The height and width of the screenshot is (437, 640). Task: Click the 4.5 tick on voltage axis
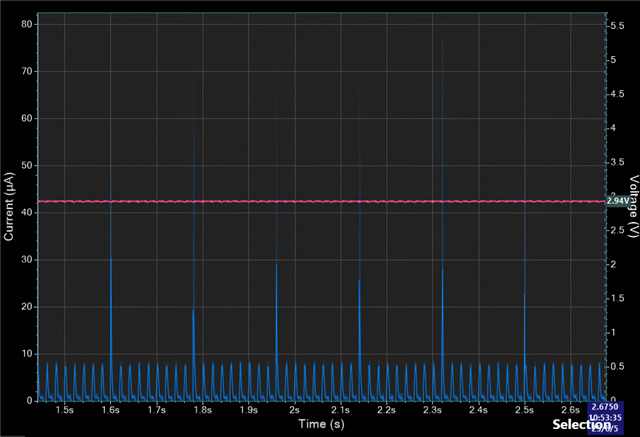point(617,94)
